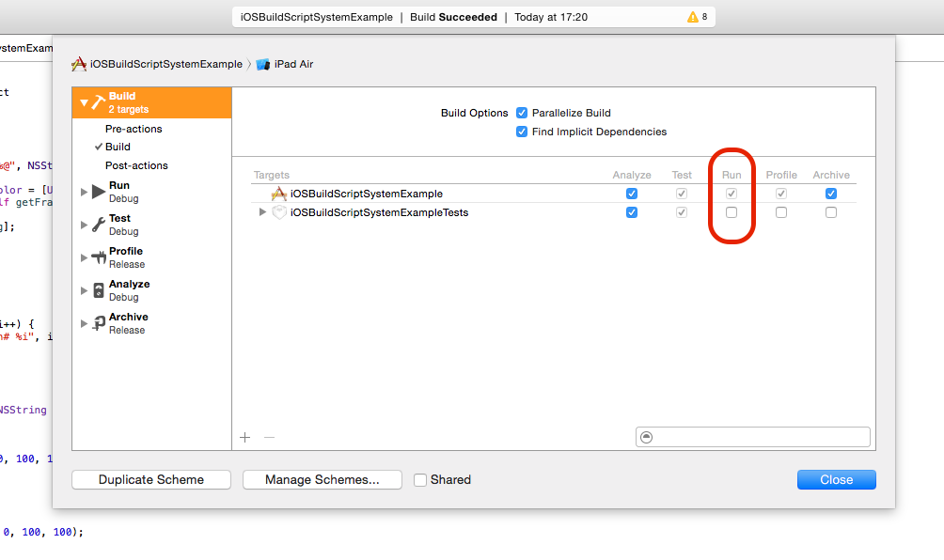
Task: Select iOSBuildScriptSystemExampleTests target row name
Action: pyautogui.click(x=379, y=212)
